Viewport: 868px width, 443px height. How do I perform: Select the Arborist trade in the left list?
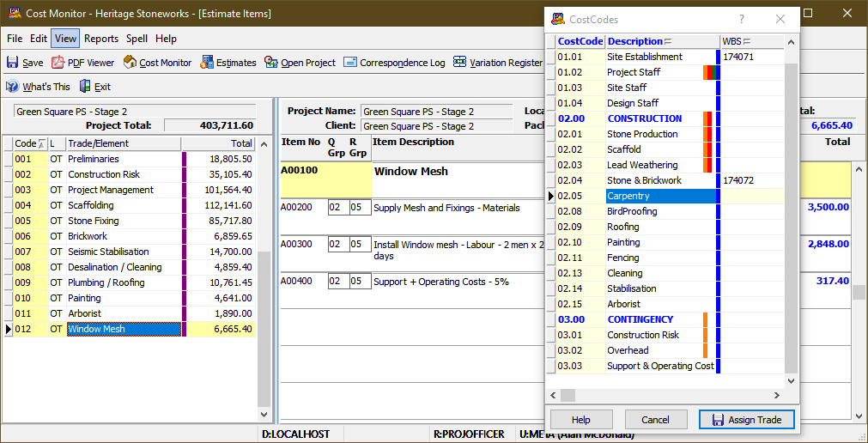131,313
